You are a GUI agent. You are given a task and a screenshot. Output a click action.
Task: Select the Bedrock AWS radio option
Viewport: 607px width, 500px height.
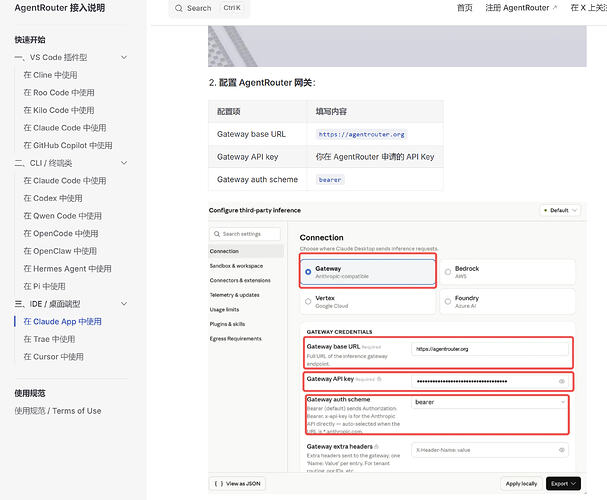click(x=448, y=272)
